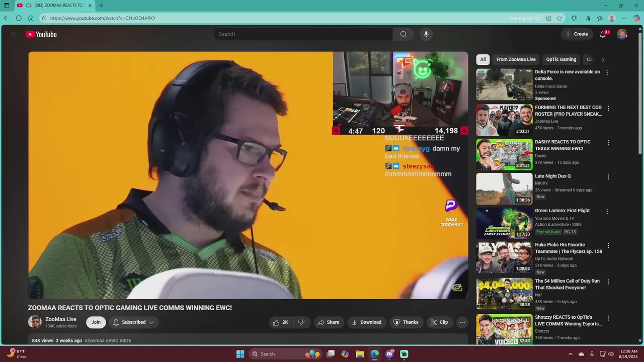This screenshot has height=362, width=644.
Task: Open browser settings and more ellipsis
Action: [x=624, y=18]
